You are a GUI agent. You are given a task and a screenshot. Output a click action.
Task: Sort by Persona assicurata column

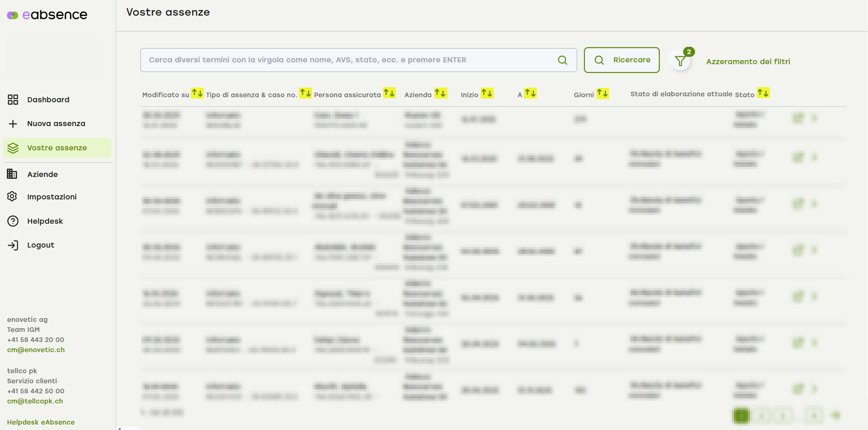(x=389, y=94)
